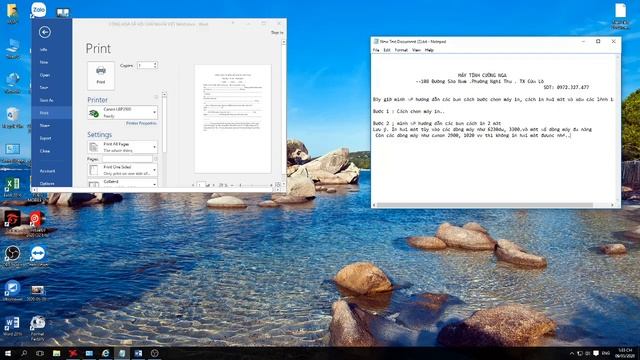Click the back arrow in Word backstage
Image resolution: width=640 pixels, height=360 pixels.
pyautogui.click(x=45, y=32)
